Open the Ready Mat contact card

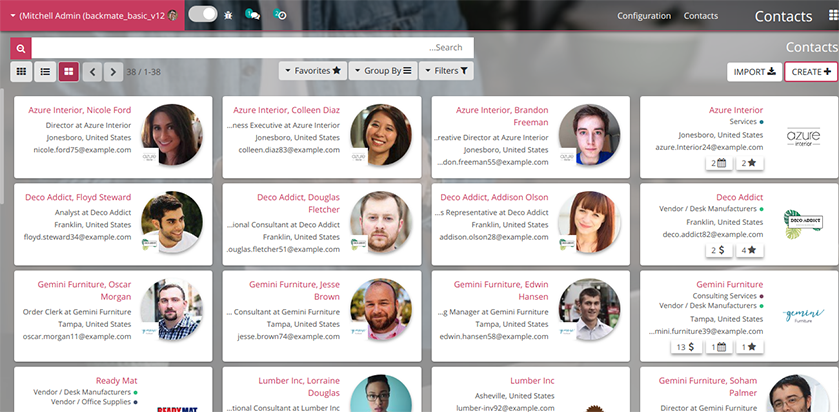113,389
